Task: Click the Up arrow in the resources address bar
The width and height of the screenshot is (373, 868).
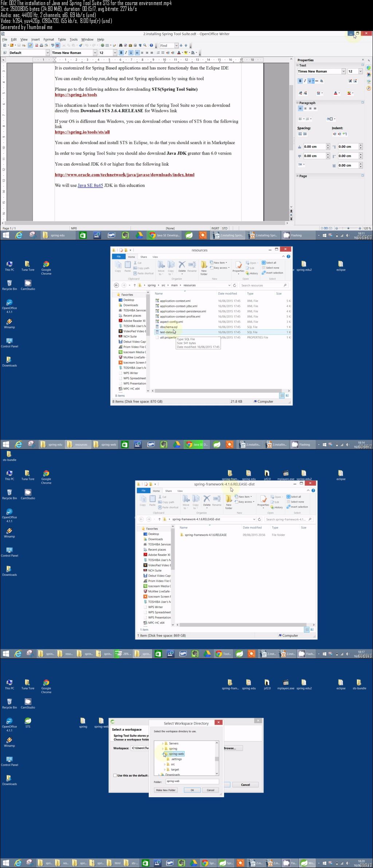Action: [134, 285]
